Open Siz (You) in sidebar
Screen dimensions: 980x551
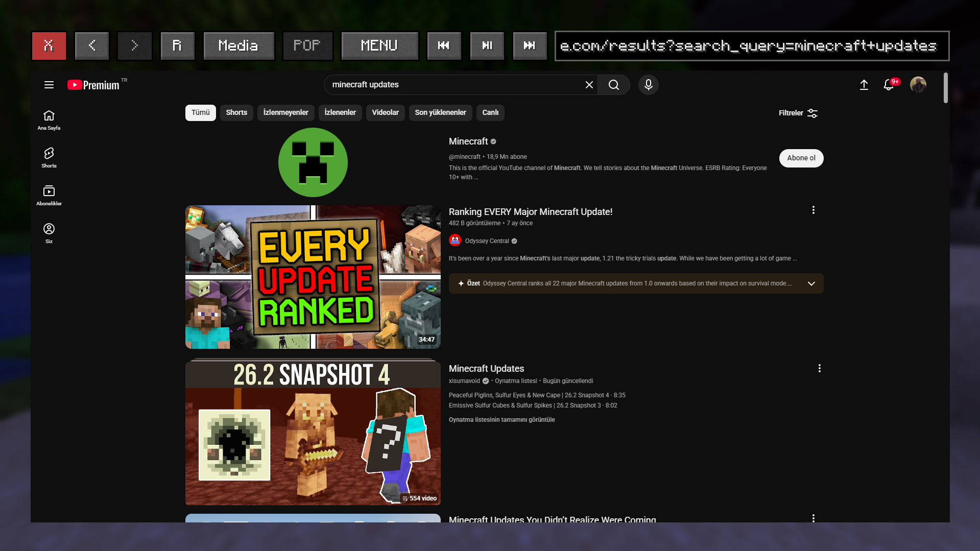tap(49, 233)
